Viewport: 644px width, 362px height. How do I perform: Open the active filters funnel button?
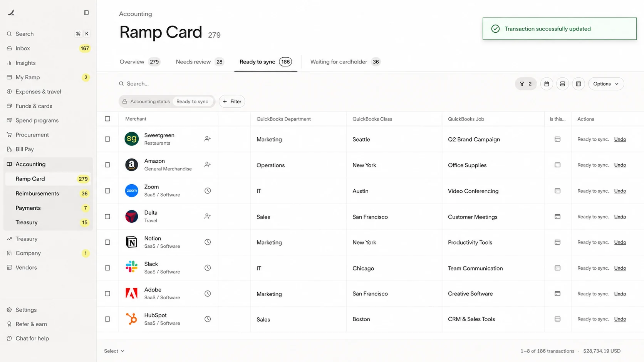[x=526, y=84]
